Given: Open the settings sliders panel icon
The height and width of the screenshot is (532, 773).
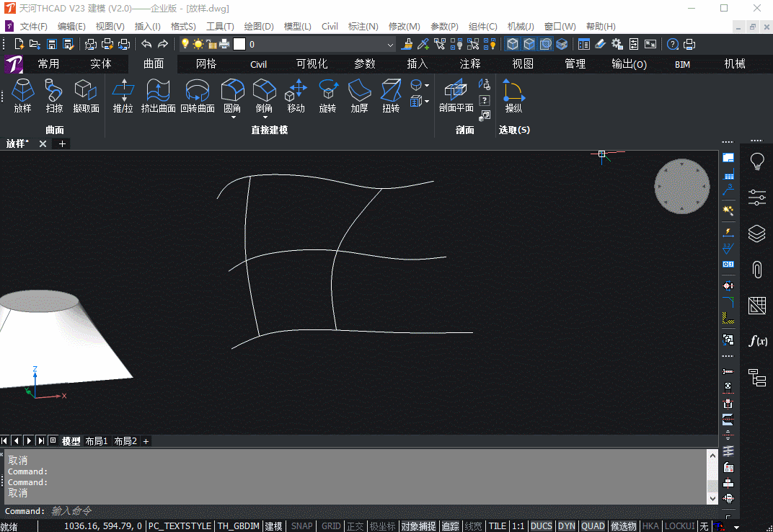Looking at the screenshot, I should pyautogui.click(x=756, y=198).
